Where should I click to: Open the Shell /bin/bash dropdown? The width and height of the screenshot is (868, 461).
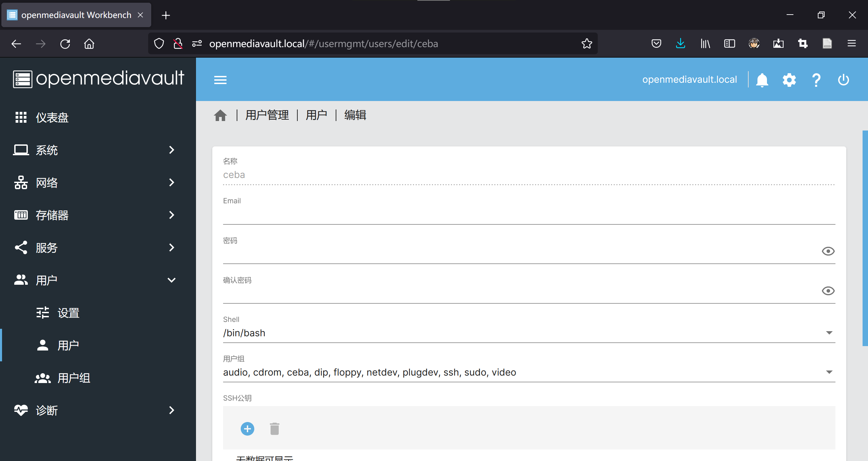529,333
